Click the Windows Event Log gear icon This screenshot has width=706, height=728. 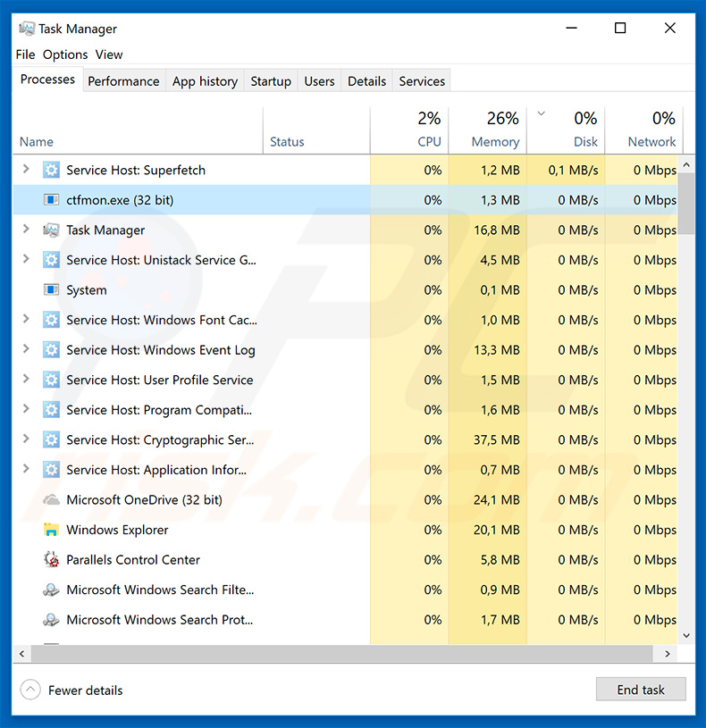tap(51, 349)
